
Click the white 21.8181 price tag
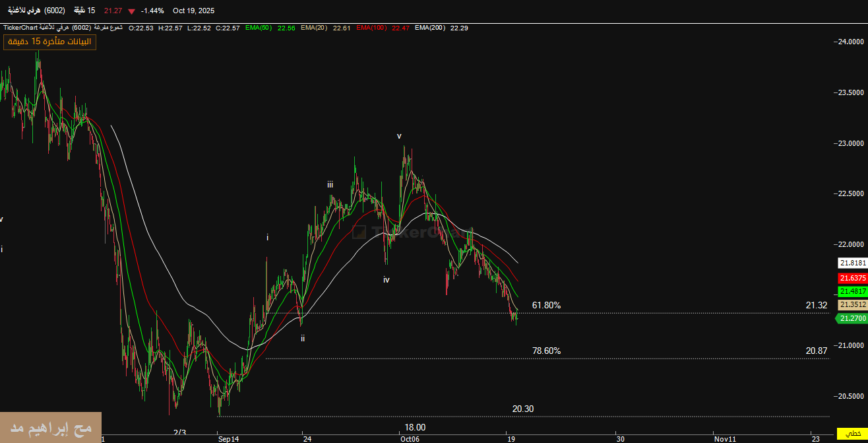852,263
